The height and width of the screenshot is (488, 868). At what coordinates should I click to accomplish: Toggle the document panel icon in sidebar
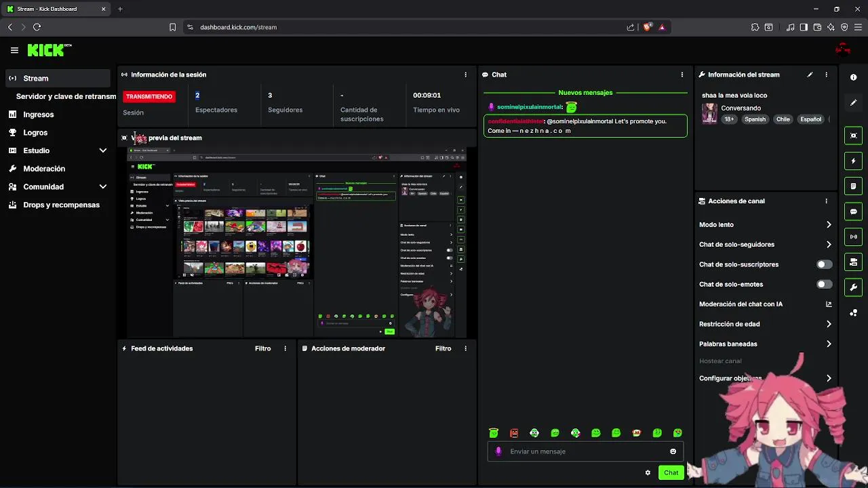854,186
